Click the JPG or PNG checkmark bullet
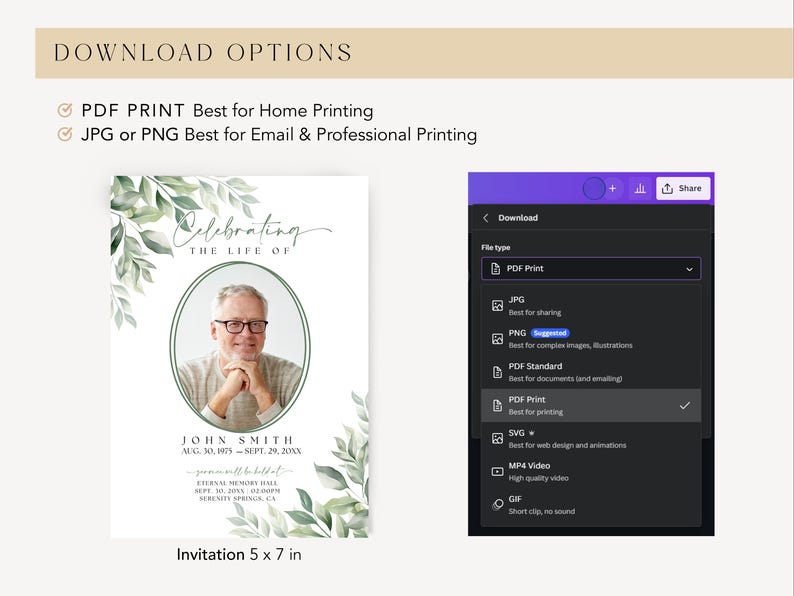The width and height of the screenshot is (794, 596). click(x=64, y=134)
